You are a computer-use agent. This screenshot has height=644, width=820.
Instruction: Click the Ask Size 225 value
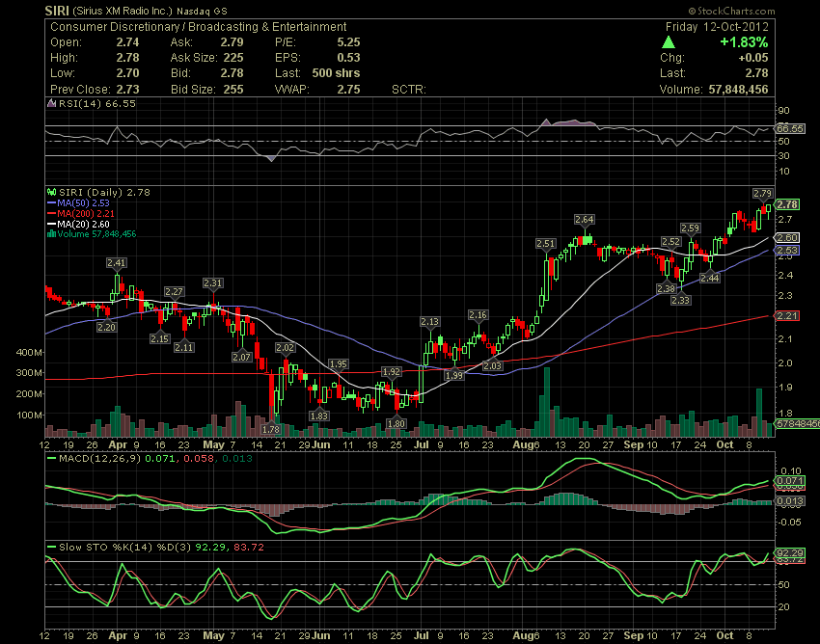(233, 58)
